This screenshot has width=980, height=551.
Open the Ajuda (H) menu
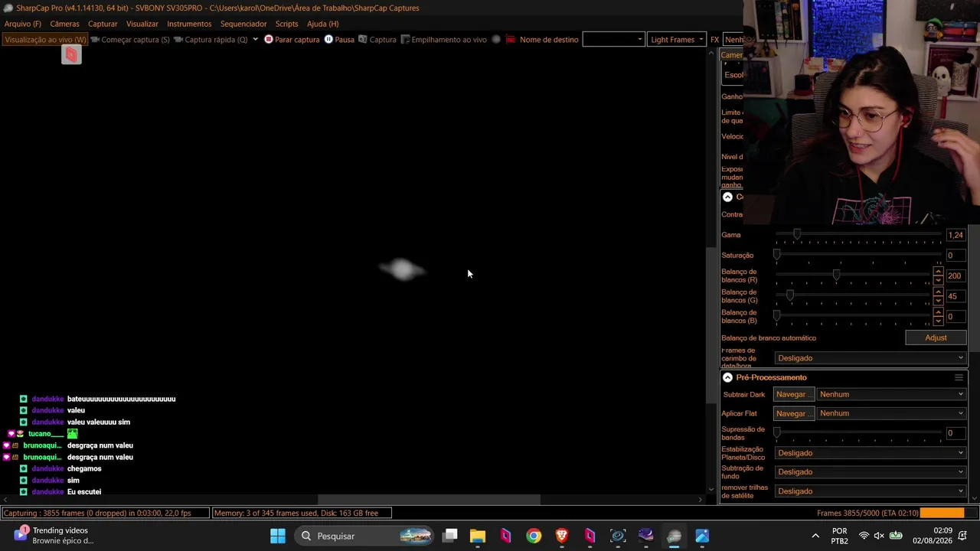tap(322, 24)
